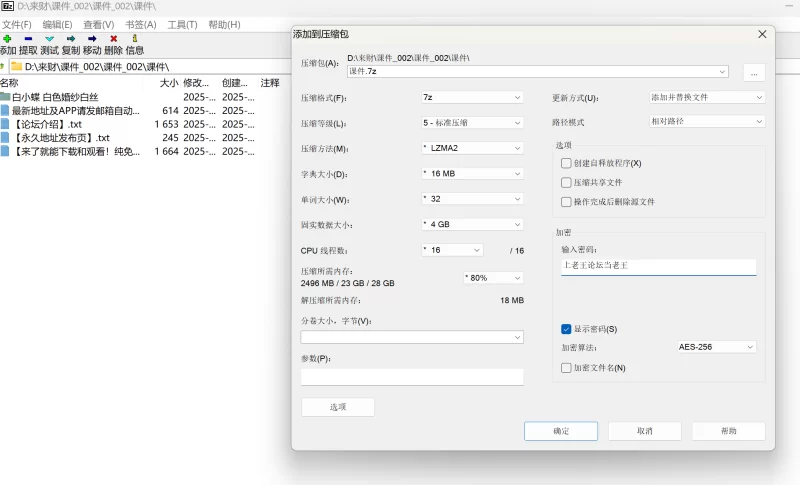Click size value 1 664
Image resolution: width=800 pixels, height=485 pixels.
click(166, 151)
